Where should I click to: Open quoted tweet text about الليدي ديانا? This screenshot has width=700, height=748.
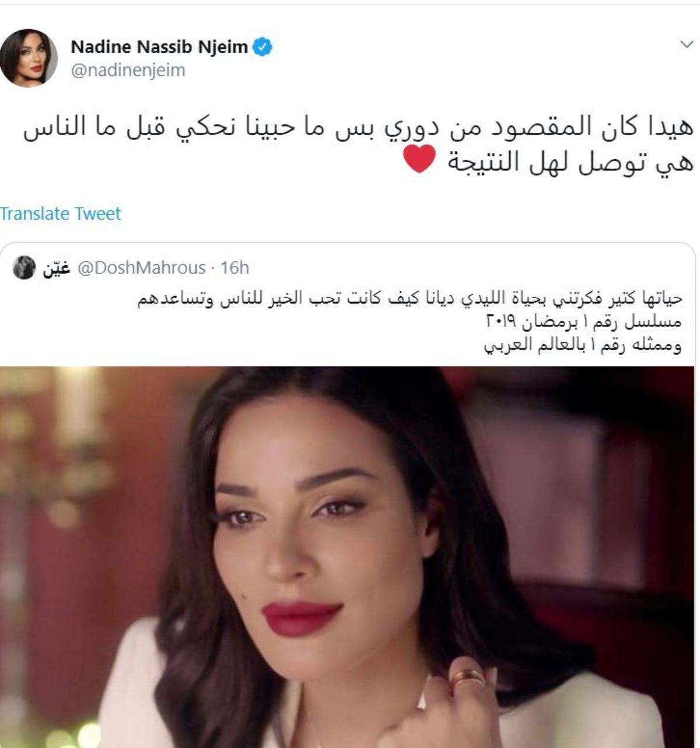coord(409,300)
